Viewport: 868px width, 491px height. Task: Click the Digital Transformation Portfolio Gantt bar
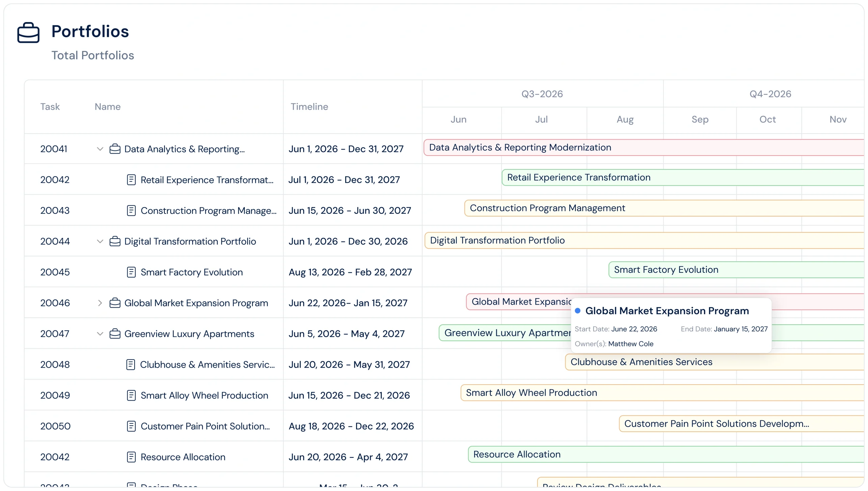tap(644, 241)
